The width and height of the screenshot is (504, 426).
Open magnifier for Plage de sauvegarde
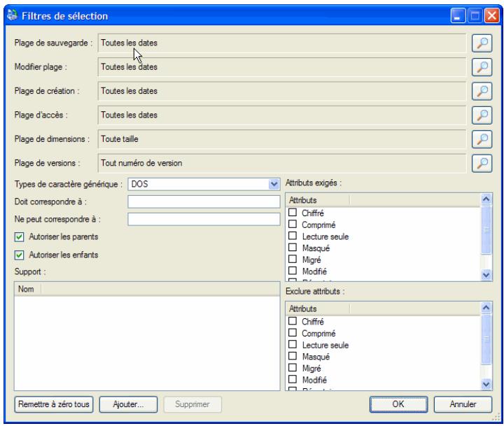click(482, 43)
